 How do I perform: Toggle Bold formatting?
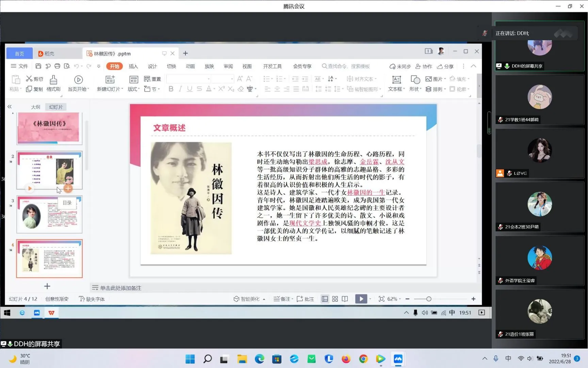(x=171, y=89)
